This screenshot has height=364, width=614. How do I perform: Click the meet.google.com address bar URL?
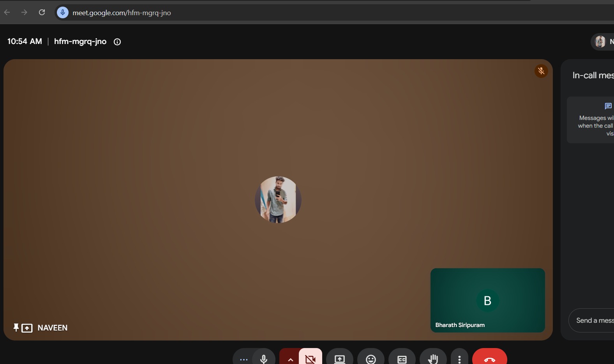tap(122, 13)
